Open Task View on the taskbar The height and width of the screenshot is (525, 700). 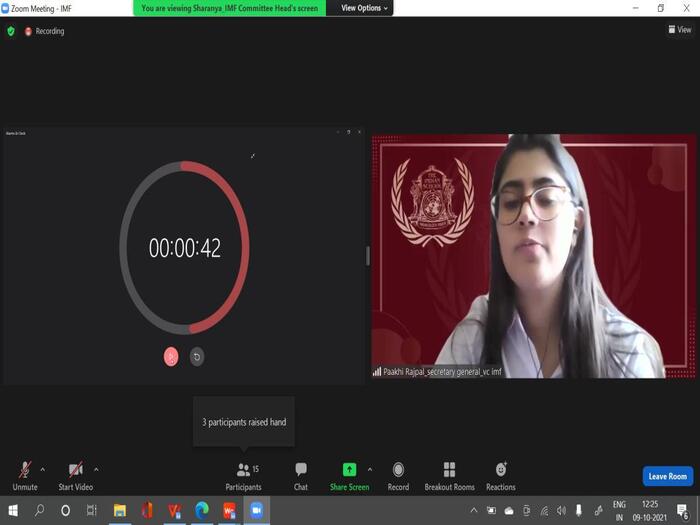pos(92,510)
